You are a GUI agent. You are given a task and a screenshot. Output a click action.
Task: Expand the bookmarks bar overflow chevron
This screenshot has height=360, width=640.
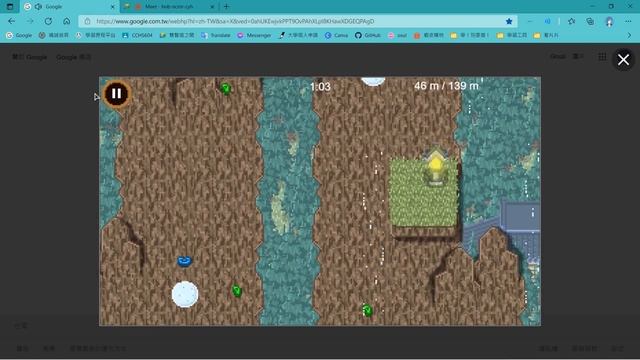(629, 36)
